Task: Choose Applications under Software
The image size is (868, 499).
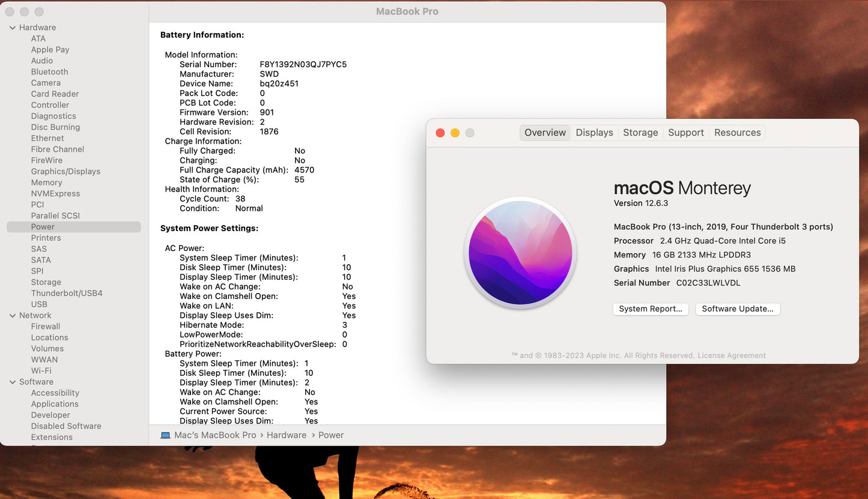Action: 55,404
